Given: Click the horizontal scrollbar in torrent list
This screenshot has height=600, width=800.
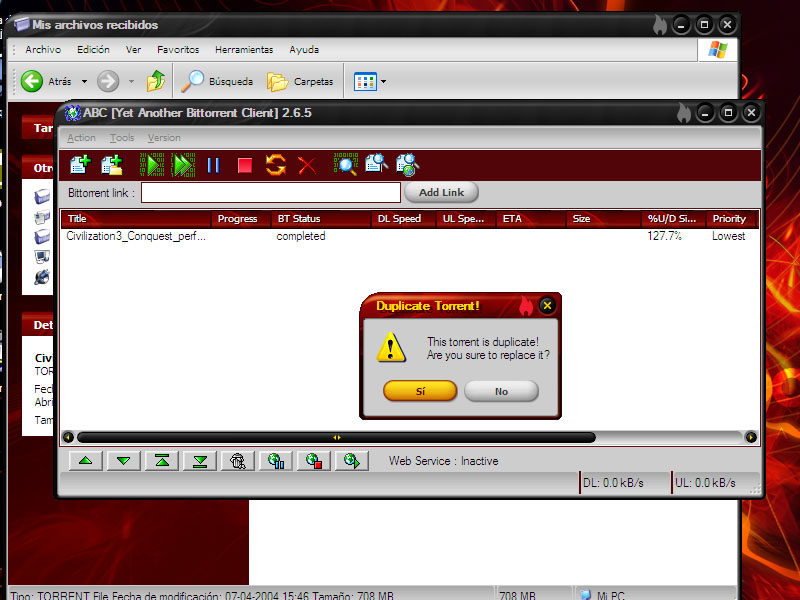Looking at the screenshot, I should (336, 437).
